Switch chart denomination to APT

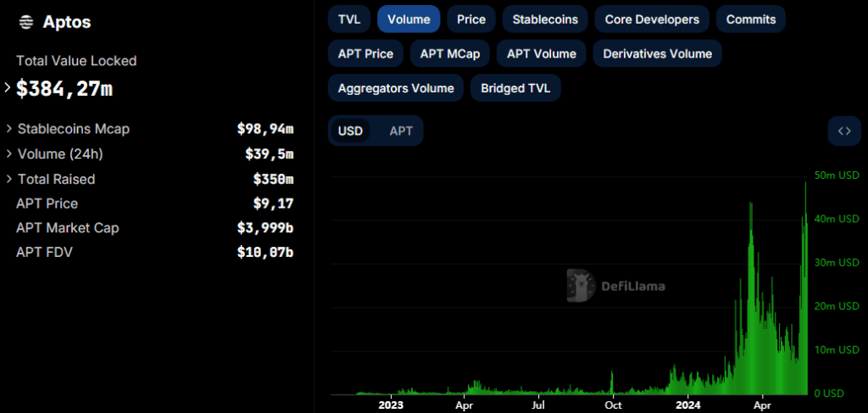401,131
